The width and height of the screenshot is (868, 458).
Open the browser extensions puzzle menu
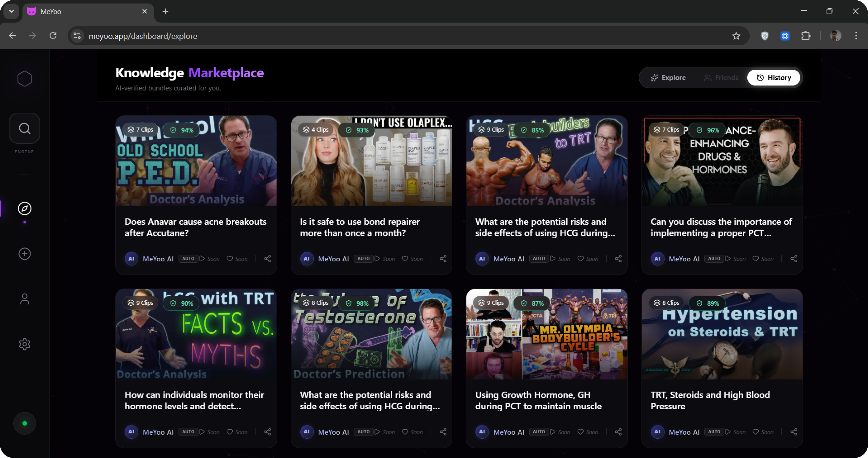click(806, 36)
